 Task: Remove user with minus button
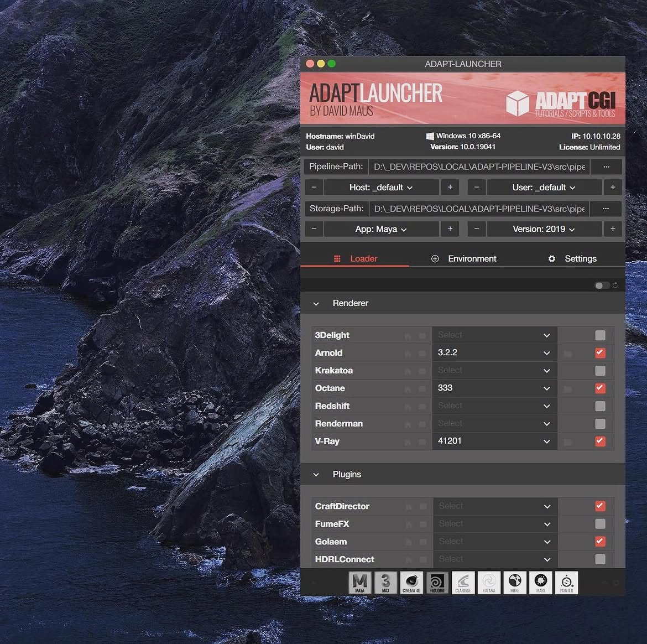(477, 188)
